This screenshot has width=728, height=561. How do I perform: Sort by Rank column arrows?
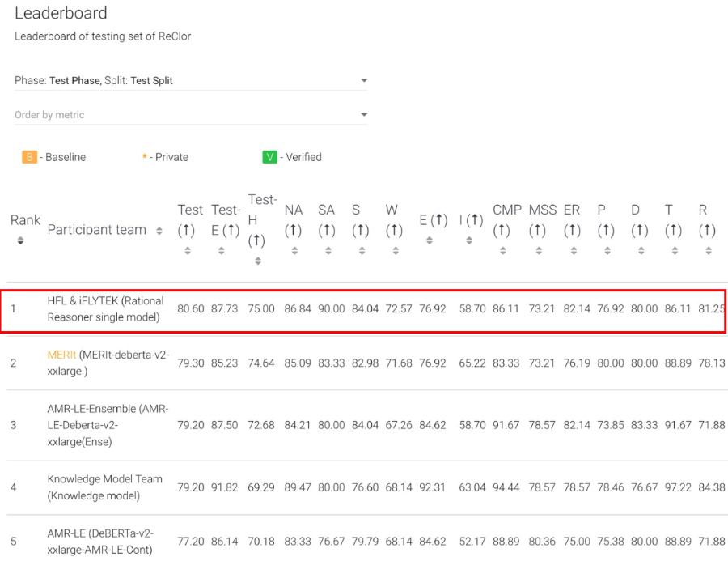tap(20, 240)
